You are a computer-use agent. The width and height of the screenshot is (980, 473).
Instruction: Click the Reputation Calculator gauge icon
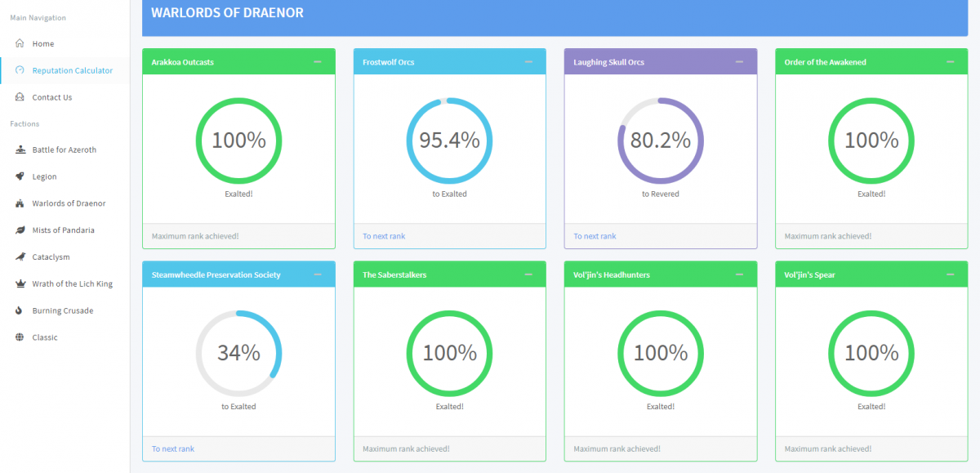20,70
